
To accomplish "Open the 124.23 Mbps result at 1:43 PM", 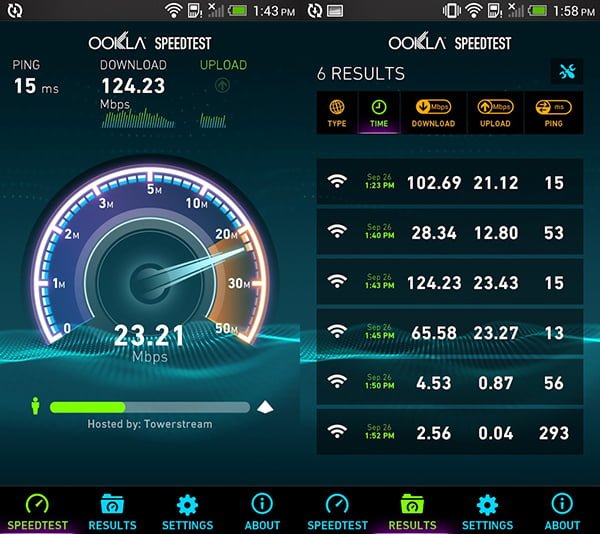I will point(450,282).
